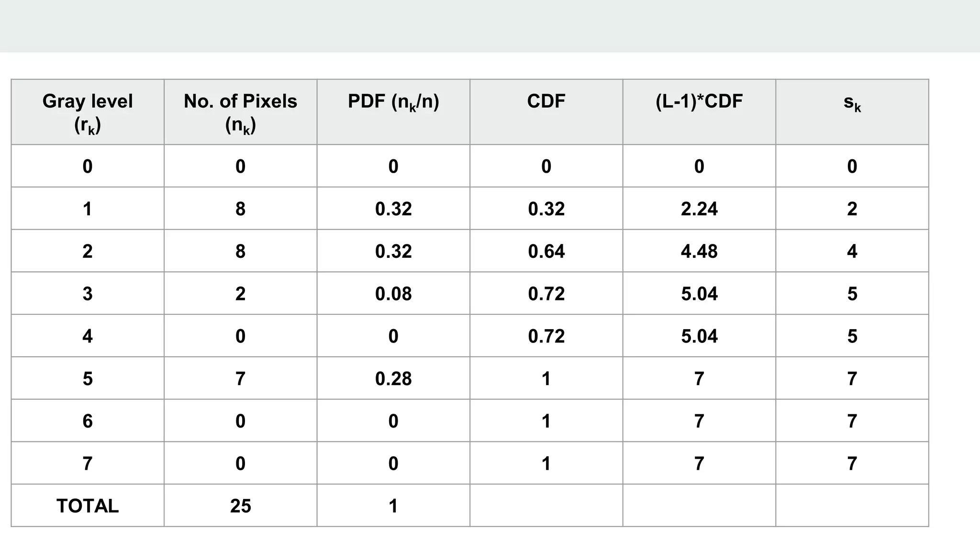Select the pixel count 2 for gray level 3

(x=241, y=293)
